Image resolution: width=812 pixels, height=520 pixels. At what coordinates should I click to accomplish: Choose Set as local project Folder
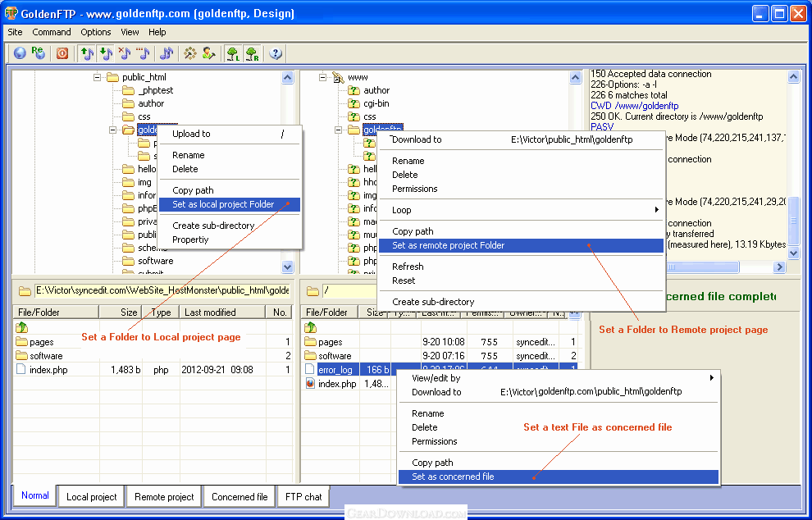pos(230,204)
